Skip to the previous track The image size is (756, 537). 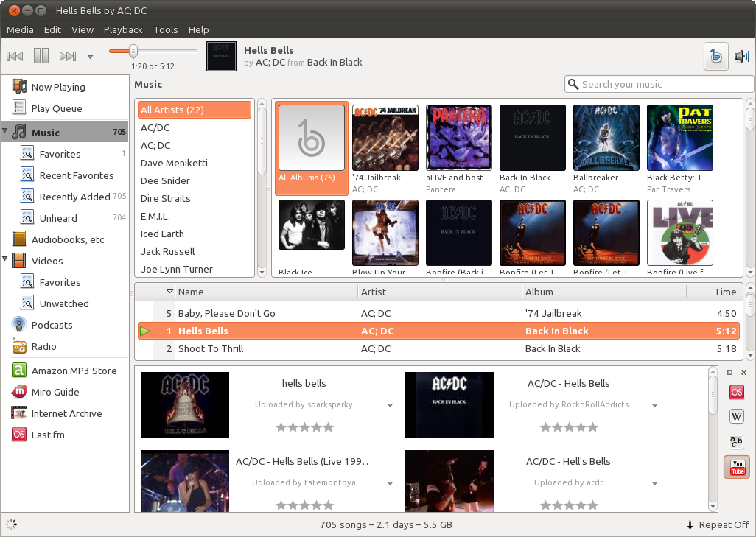pyautogui.click(x=15, y=57)
